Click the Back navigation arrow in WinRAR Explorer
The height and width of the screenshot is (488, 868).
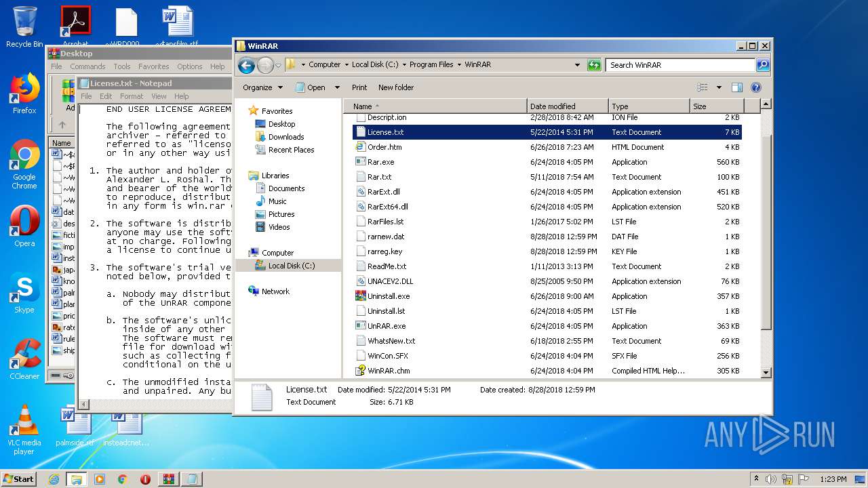pos(246,65)
